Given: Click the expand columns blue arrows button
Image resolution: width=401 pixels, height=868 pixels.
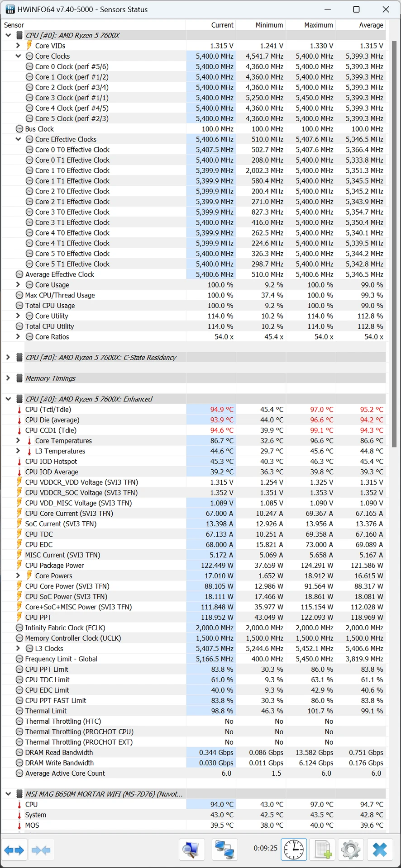Looking at the screenshot, I should tap(14, 850).
